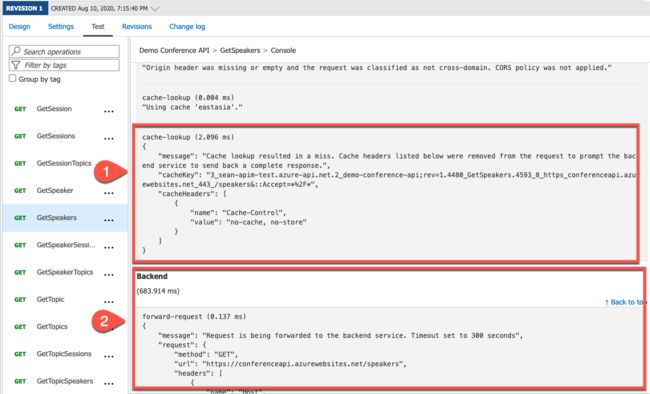Screen dimensions: 650x394
Task: Click the REVISION 1 badge
Action: (x=24, y=8)
